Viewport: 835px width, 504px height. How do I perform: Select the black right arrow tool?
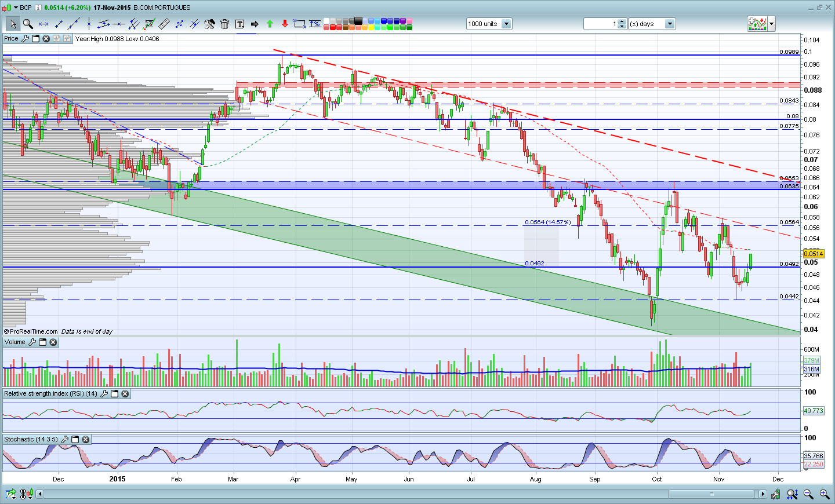click(x=255, y=24)
